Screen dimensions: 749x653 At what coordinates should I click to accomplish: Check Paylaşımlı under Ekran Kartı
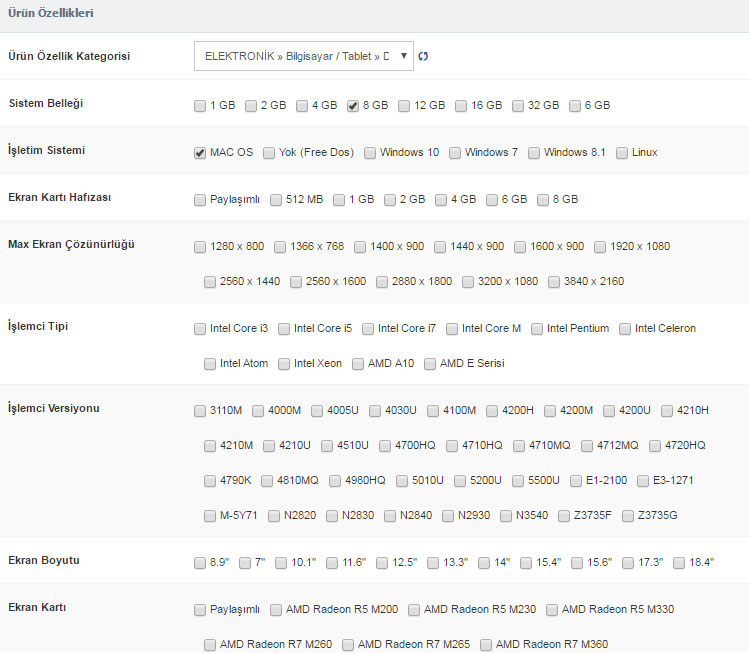click(200, 610)
